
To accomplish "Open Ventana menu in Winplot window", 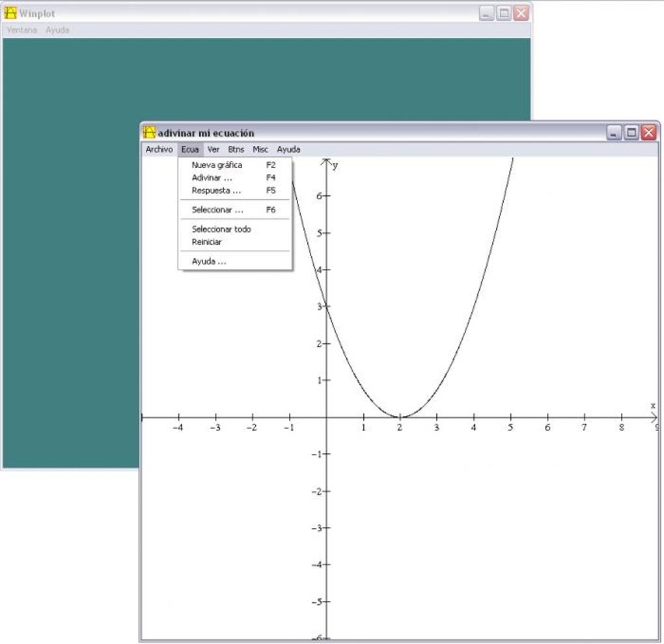I will (22, 30).
